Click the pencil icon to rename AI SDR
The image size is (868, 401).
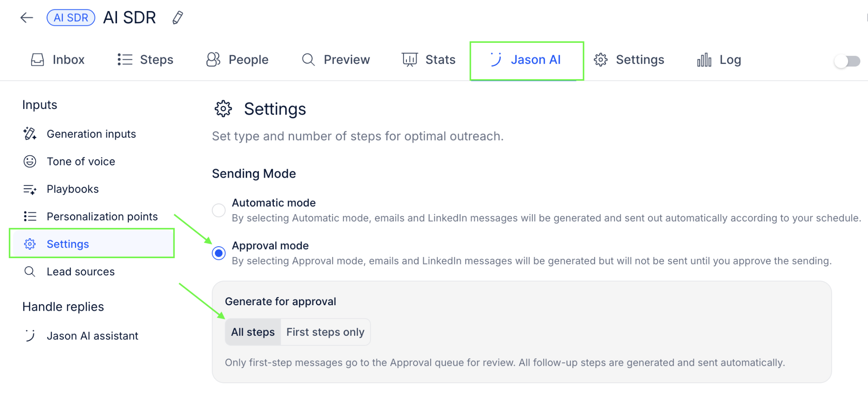click(178, 18)
